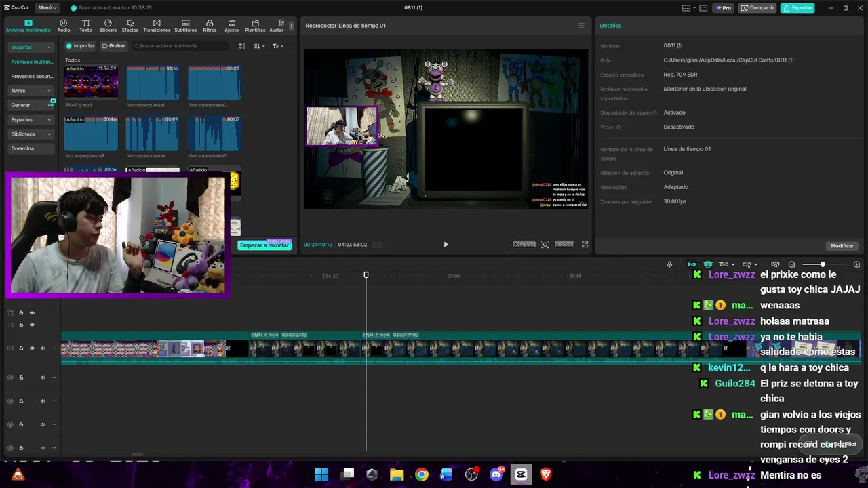The image size is (868, 488).
Task: Click the CapCut taskbar icon
Action: click(x=521, y=474)
